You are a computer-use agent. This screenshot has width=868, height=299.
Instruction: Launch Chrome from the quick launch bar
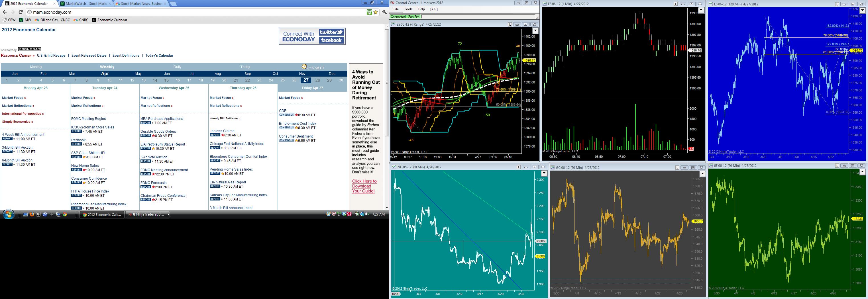click(65, 214)
